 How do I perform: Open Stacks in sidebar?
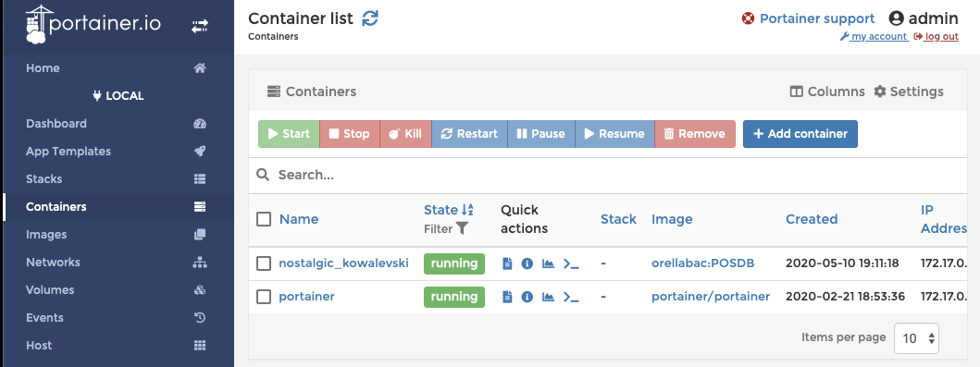point(117,179)
